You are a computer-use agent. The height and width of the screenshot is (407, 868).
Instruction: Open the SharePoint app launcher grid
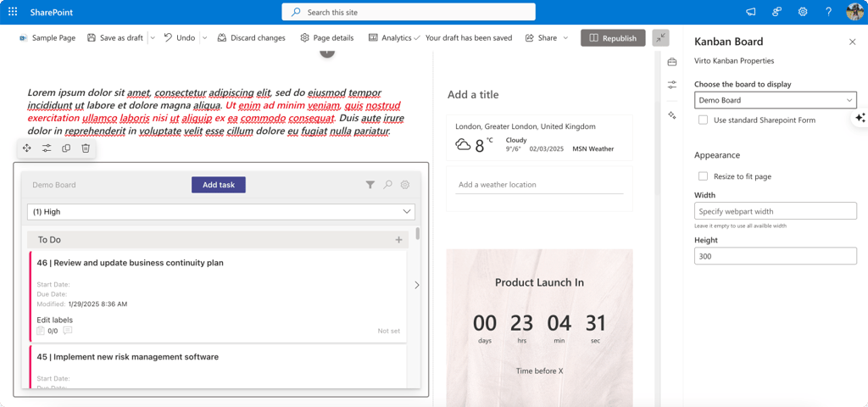[13, 12]
